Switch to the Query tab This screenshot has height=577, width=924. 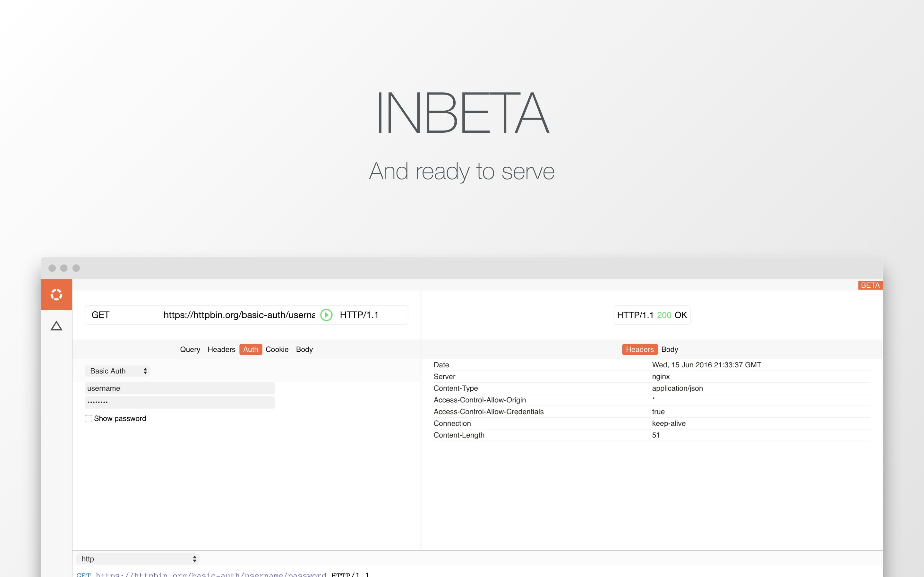click(190, 349)
